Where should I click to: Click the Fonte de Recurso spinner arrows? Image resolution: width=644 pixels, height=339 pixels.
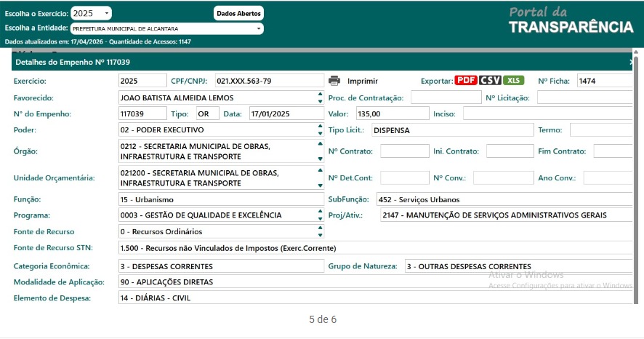320,231
